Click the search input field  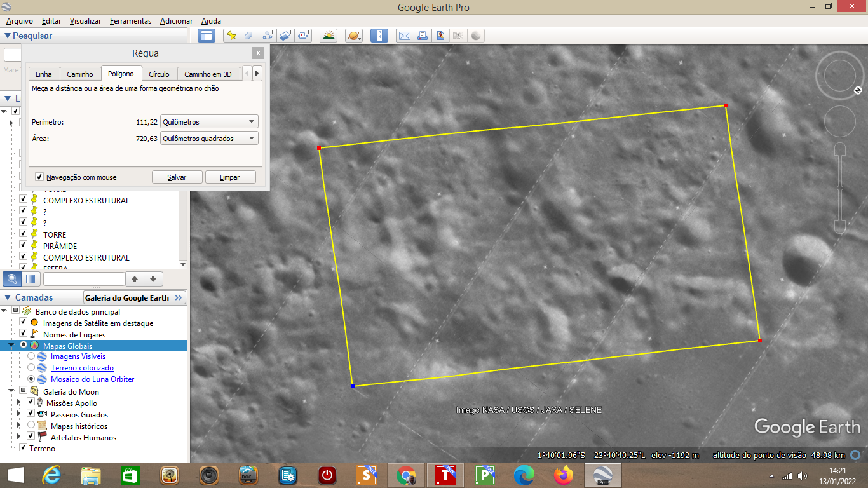pos(13,55)
